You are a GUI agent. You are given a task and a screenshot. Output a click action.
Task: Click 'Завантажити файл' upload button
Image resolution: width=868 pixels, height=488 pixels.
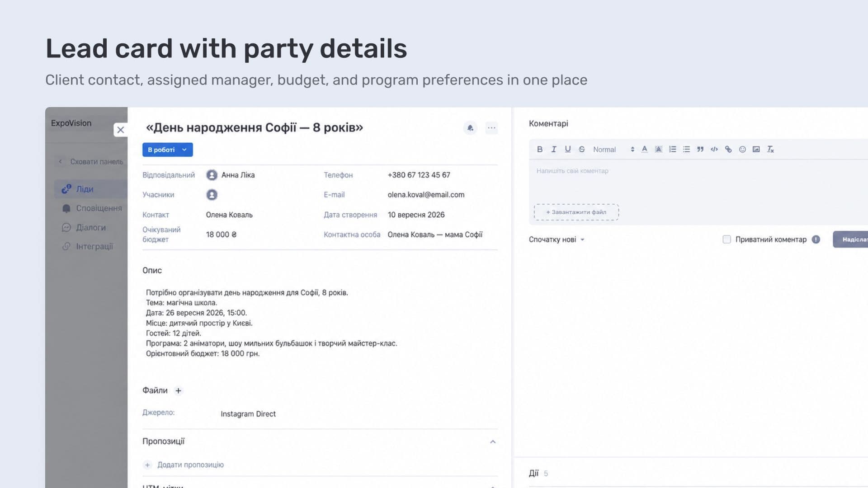click(576, 212)
